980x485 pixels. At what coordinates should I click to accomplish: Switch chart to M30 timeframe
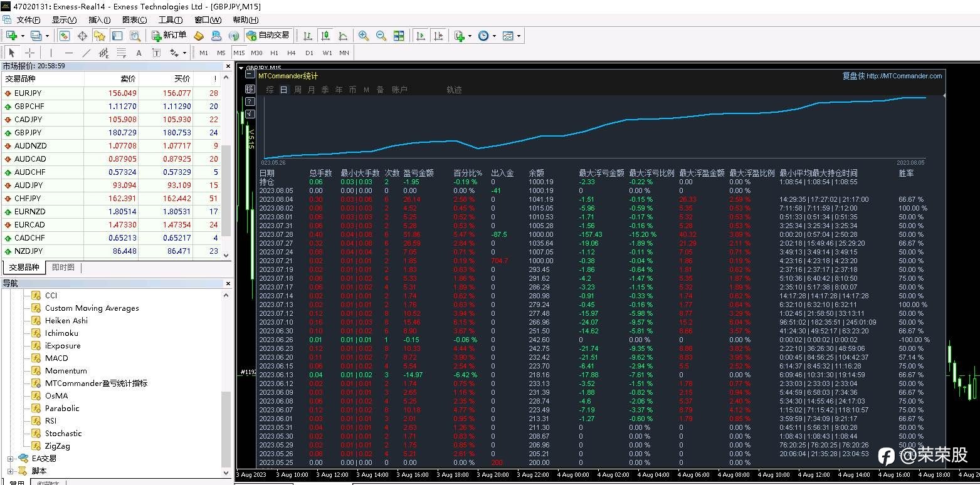tap(256, 53)
